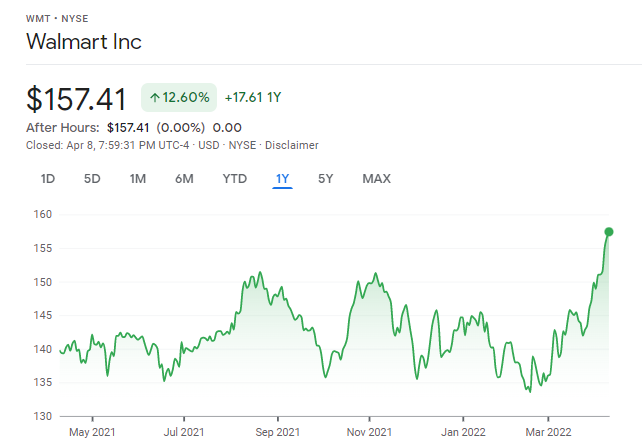Click the May 2021 axis label

tap(92, 432)
